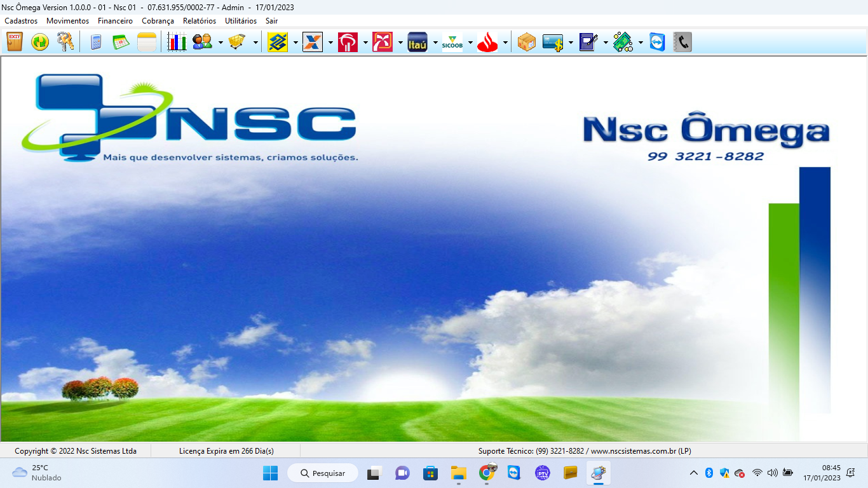Launch the calculator tool
This screenshot has width=868, height=488.
point(96,42)
